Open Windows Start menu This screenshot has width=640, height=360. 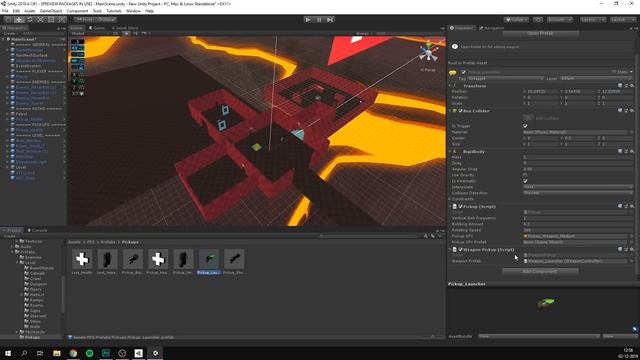point(8,353)
